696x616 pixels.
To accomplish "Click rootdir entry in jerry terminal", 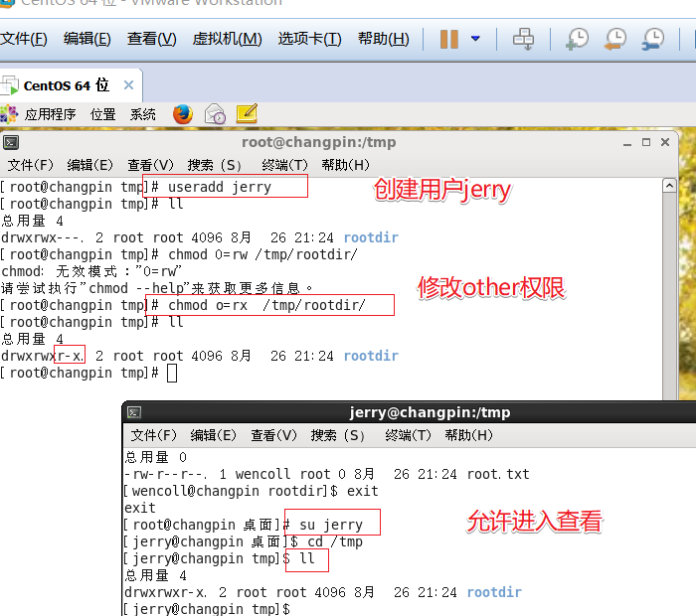I will point(323,592).
